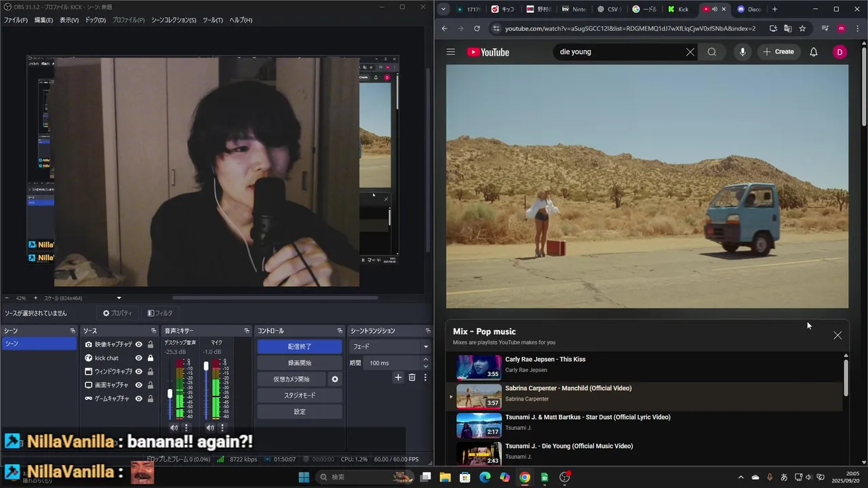The height and width of the screenshot is (488, 868).
Task: Decrease transition duration with down arrow
Action: click(425, 366)
